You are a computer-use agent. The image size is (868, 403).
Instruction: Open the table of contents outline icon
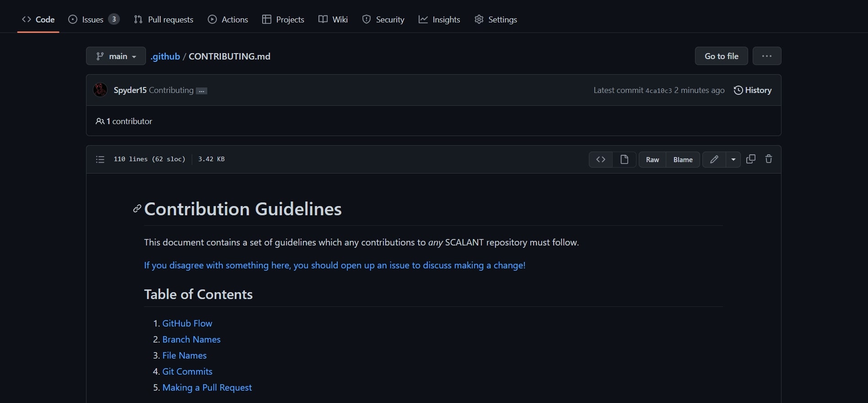coord(100,159)
